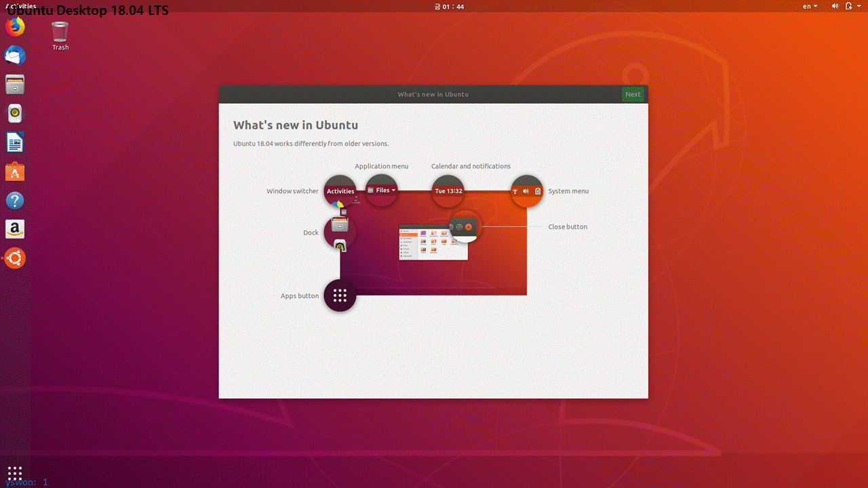Open Firefox from the dock
This screenshot has height=488, width=868.
(x=15, y=26)
